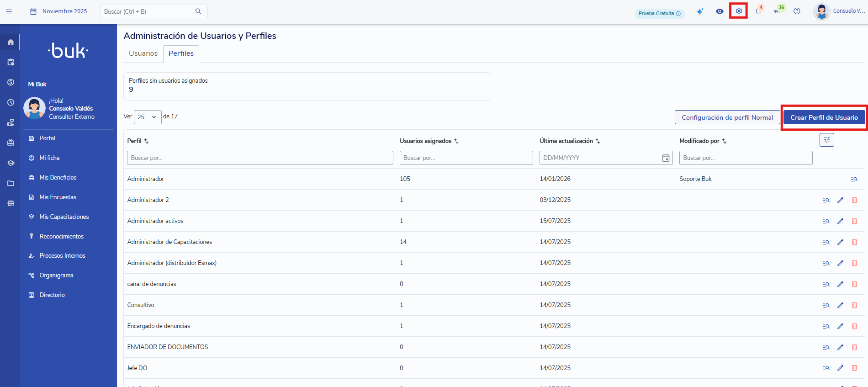Click Configuración de perfil Normal button
This screenshot has width=868, height=387.
[x=727, y=117]
